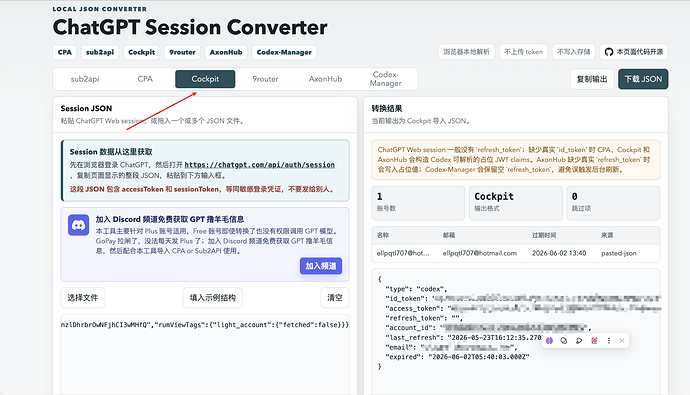Click into the Session JSON input text area
690x395 pixels.
[x=205, y=354]
